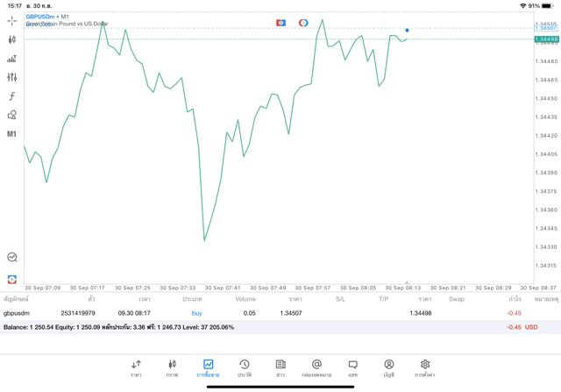Toggle the one-click trading chart button
The image size is (561, 392).
click(x=280, y=22)
